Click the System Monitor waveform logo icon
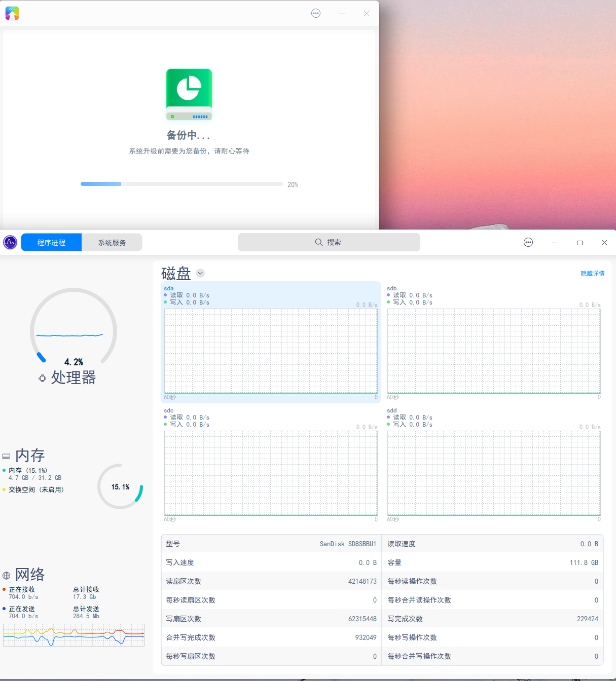This screenshot has height=681, width=616. [10, 242]
